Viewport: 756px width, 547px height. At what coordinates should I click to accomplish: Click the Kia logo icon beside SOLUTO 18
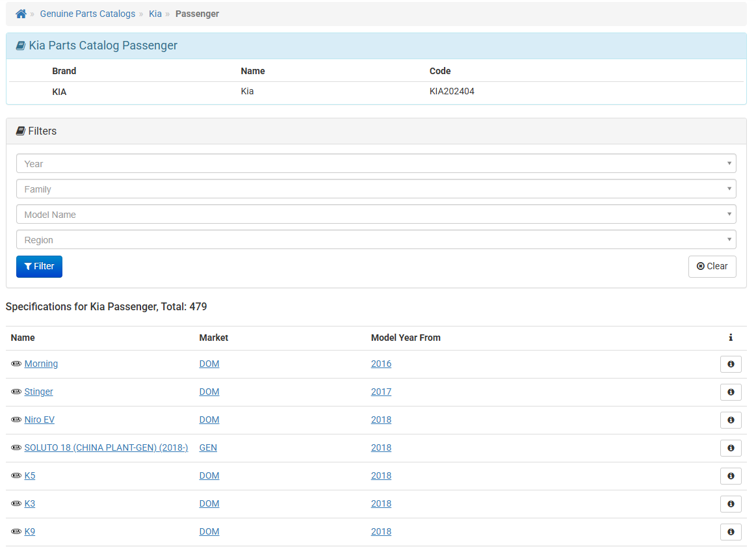16,447
